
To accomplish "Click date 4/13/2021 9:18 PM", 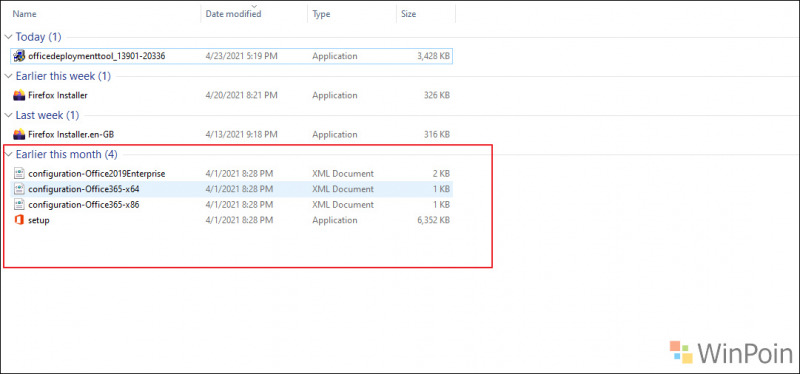I will click(x=241, y=135).
